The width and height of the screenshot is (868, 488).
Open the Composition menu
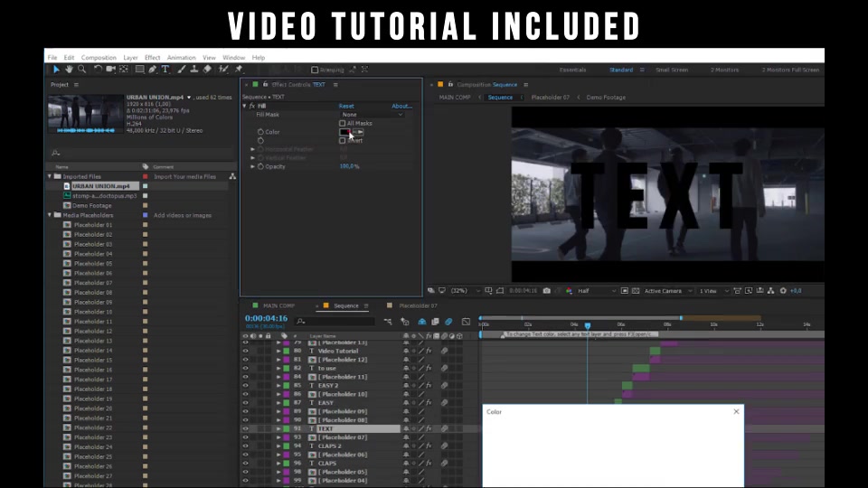[99, 58]
